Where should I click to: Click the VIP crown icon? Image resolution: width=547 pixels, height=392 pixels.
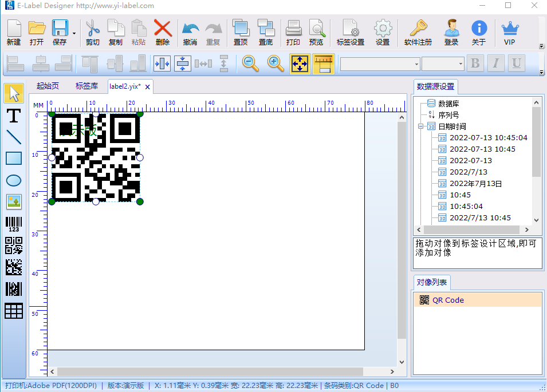(x=510, y=32)
